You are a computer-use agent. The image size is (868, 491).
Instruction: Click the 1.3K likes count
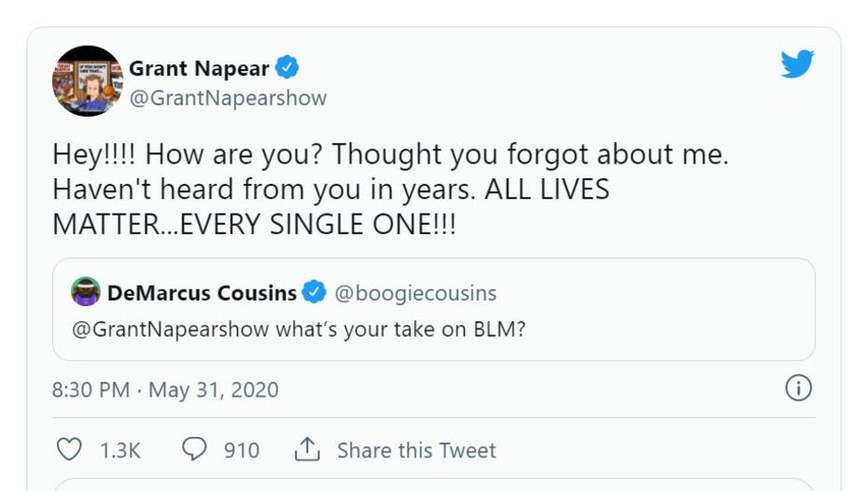(x=119, y=450)
